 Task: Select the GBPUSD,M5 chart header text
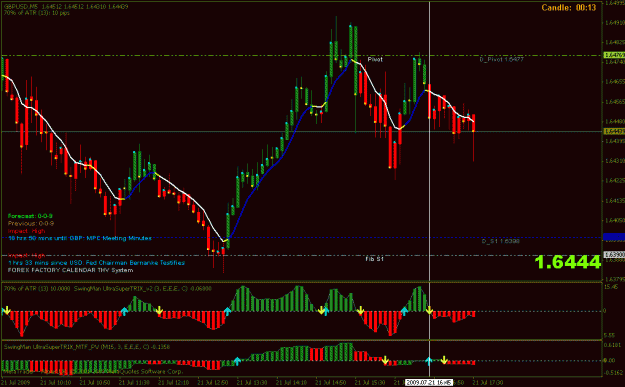66,7
